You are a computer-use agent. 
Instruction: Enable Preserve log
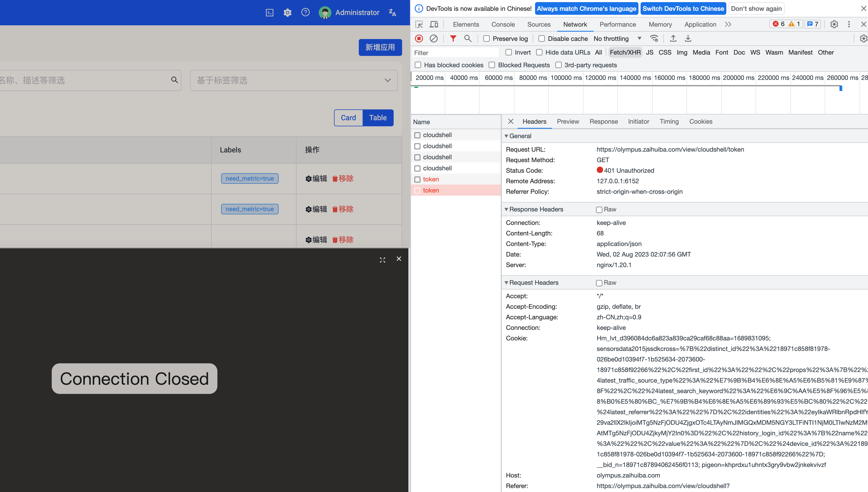[x=486, y=38]
